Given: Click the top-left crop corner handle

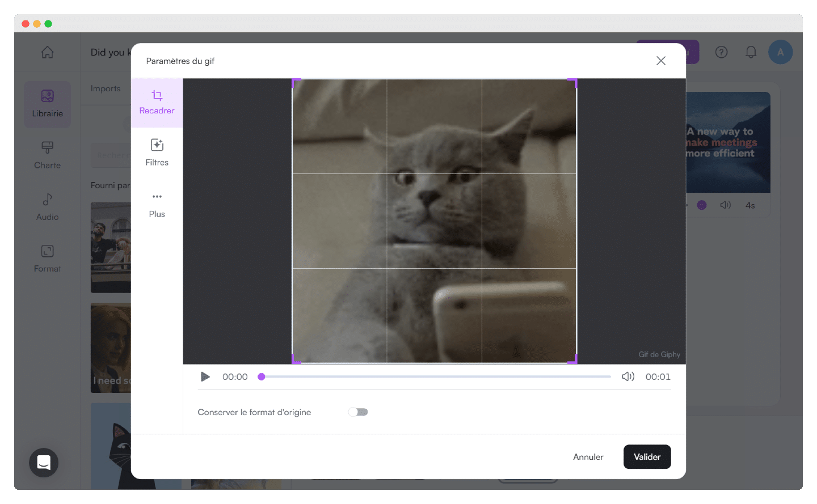Looking at the screenshot, I should (296, 82).
